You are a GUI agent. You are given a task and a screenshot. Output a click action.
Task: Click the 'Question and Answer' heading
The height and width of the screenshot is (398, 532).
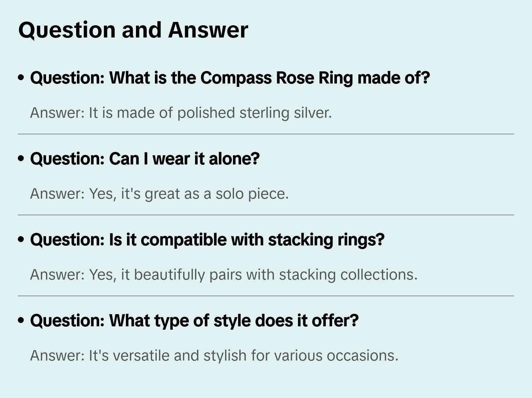(x=133, y=30)
